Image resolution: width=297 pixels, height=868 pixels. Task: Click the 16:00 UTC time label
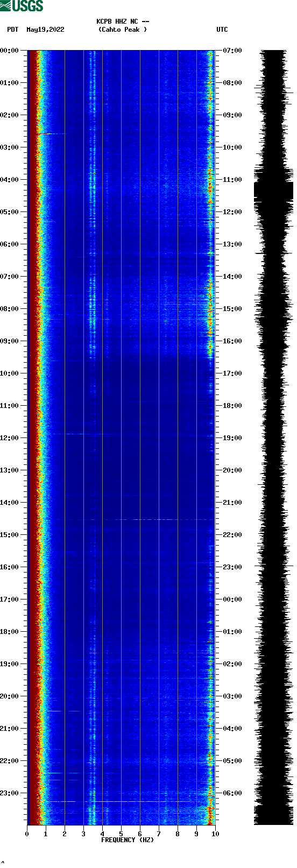[232, 341]
